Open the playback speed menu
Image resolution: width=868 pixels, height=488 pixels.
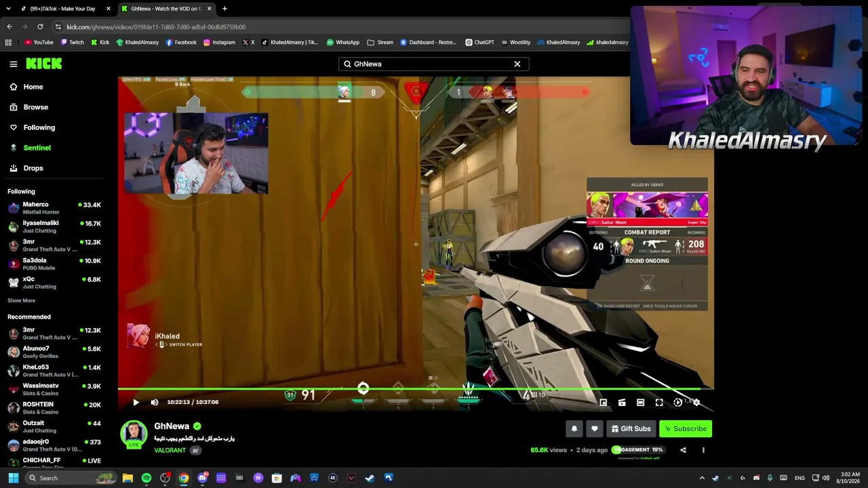click(x=677, y=403)
